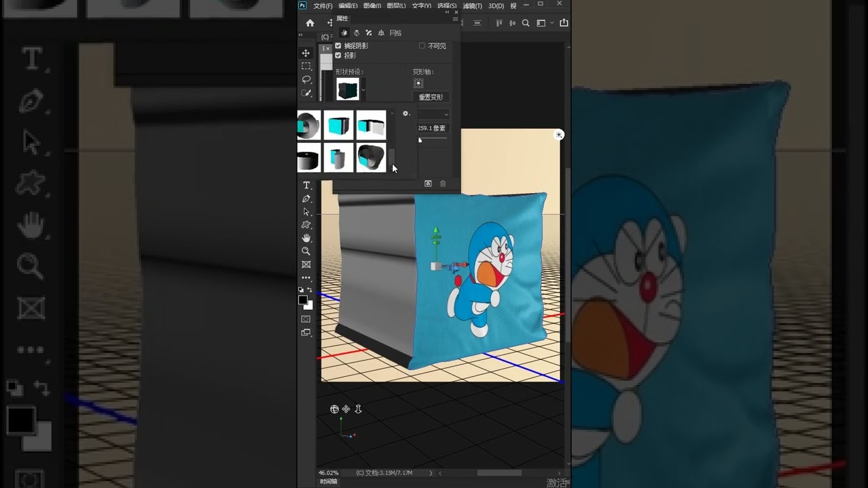Expand the shape preset dropdown arrow
Viewport: 868px width, 488px height.
click(x=363, y=89)
